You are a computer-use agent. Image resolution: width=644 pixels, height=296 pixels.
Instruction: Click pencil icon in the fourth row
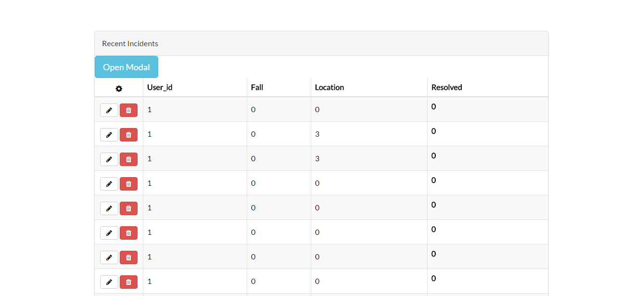pos(109,184)
